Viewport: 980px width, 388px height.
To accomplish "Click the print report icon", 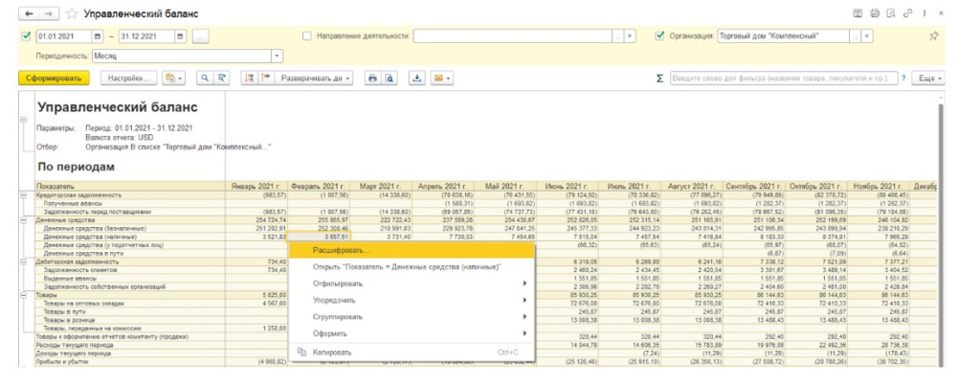I will 373,78.
